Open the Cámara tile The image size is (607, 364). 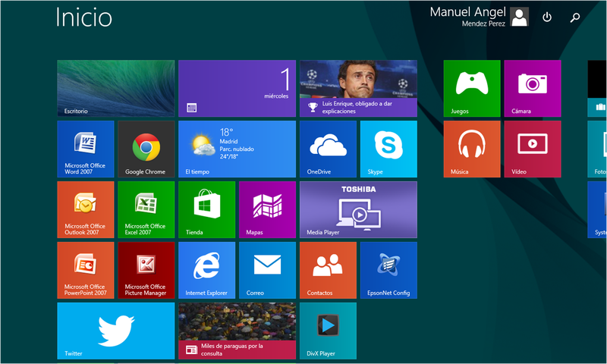(533, 88)
